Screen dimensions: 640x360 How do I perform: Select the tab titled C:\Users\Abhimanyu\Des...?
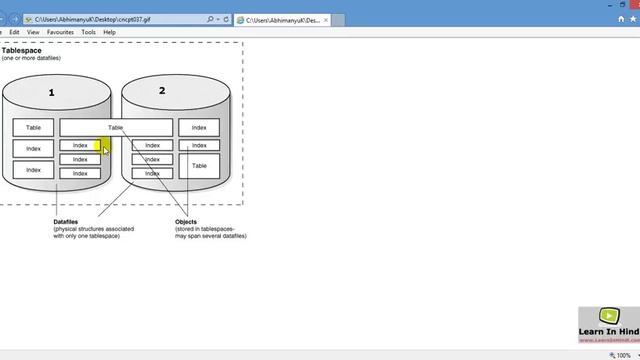point(282,20)
